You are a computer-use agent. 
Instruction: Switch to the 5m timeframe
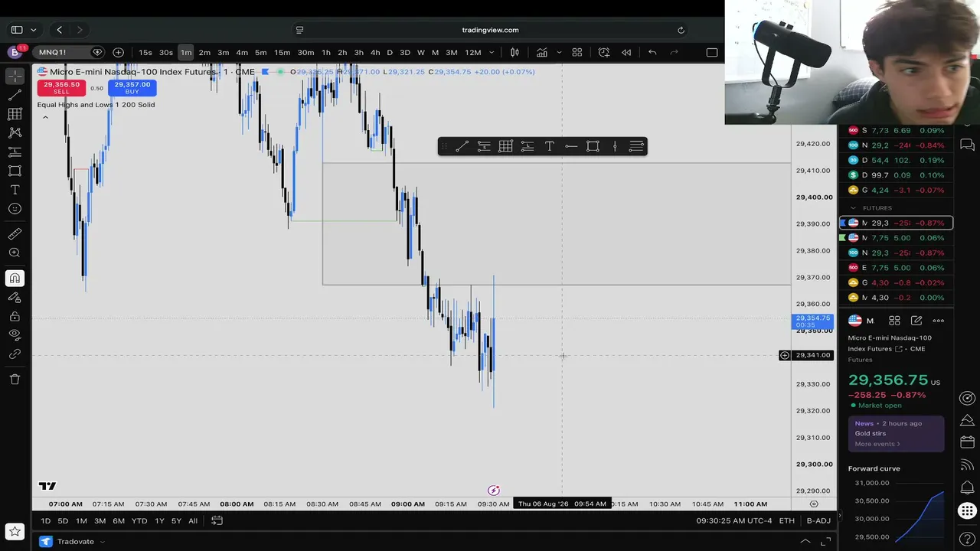tap(260, 52)
